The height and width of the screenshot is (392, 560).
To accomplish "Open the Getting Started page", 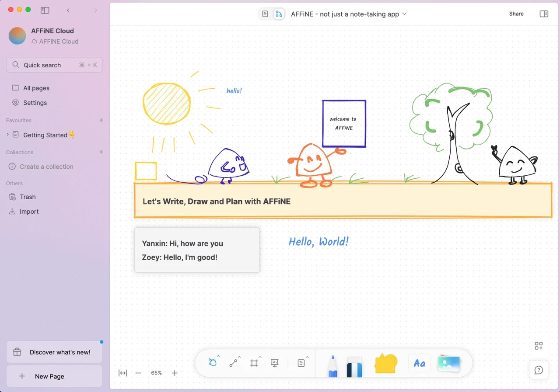I will (49, 135).
